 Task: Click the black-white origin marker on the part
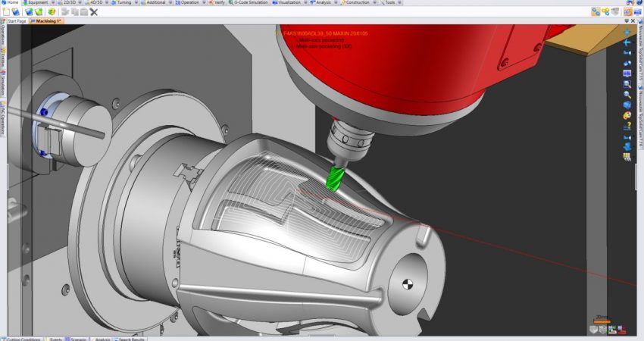coord(407,284)
